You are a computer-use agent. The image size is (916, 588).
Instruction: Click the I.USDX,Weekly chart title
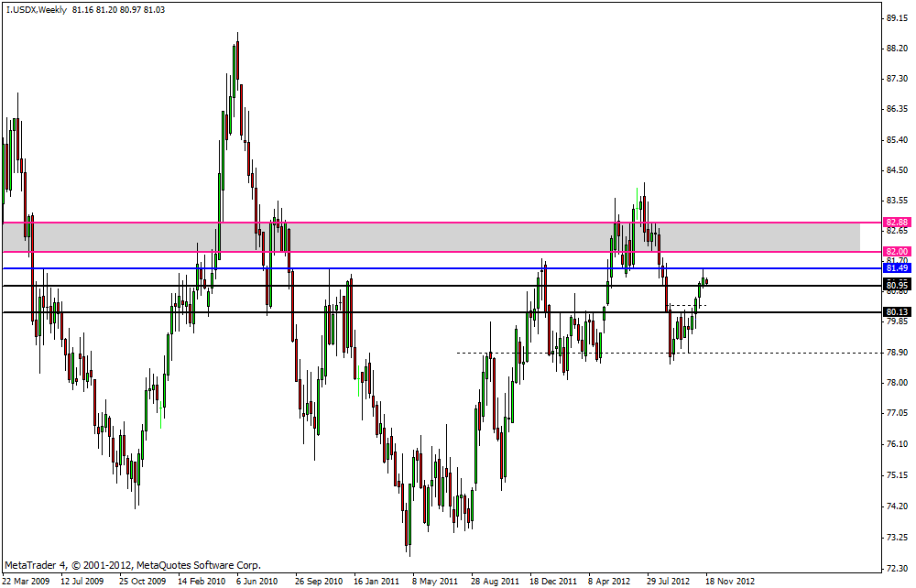pyautogui.click(x=36, y=9)
